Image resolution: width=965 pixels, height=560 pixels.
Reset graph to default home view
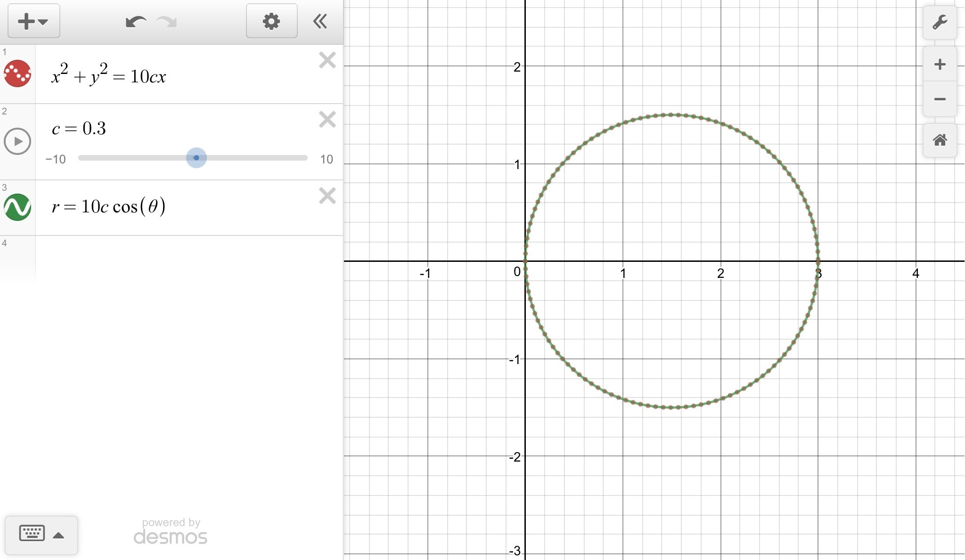coord(940,140)
